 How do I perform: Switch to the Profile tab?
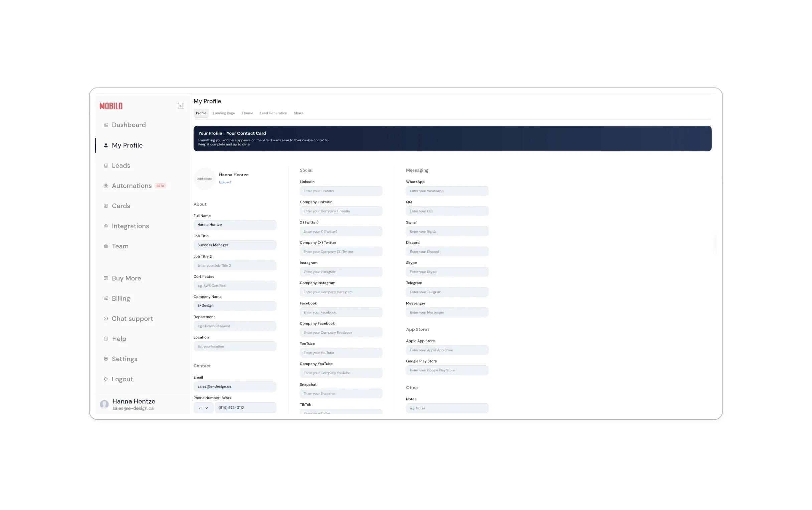[201, 113]
